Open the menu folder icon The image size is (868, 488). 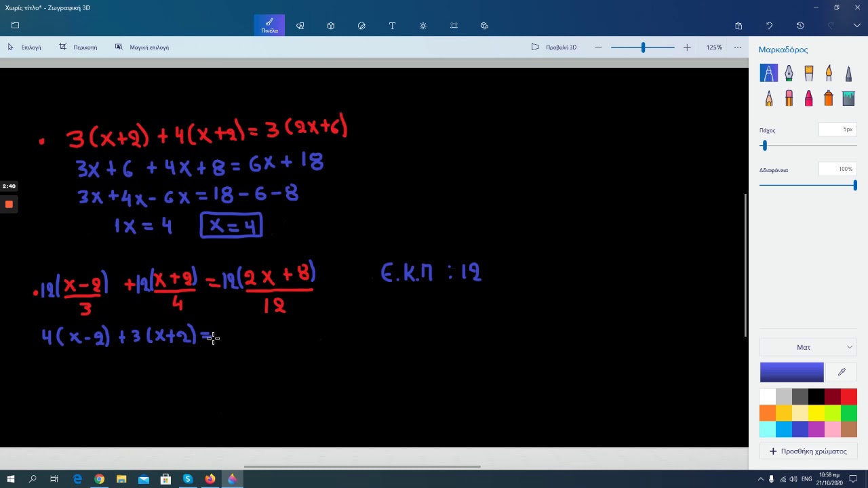pyautogui.click(x=15, y=26)
